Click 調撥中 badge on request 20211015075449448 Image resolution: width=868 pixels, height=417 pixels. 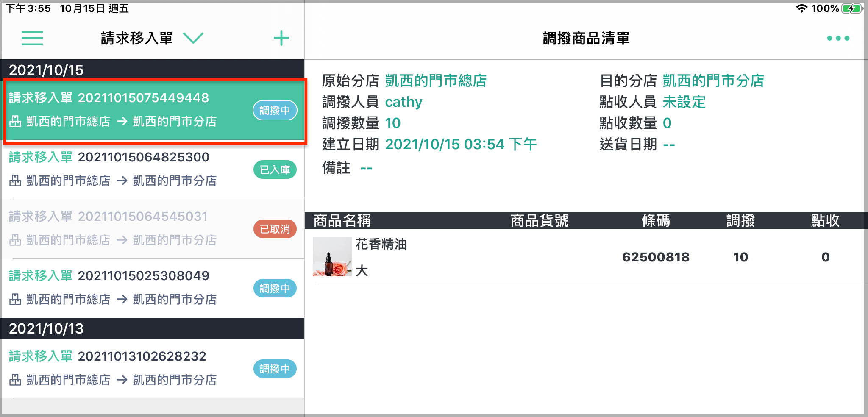tap(275, 110)
